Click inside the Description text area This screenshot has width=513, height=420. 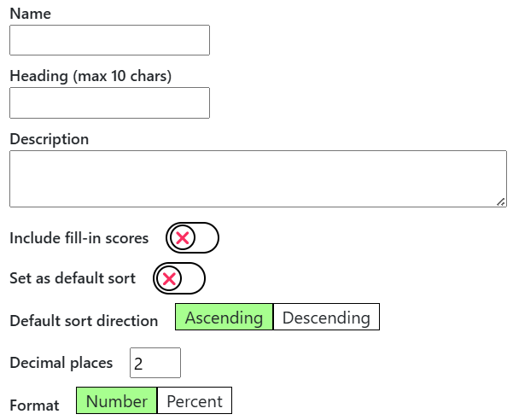point(258,178)
